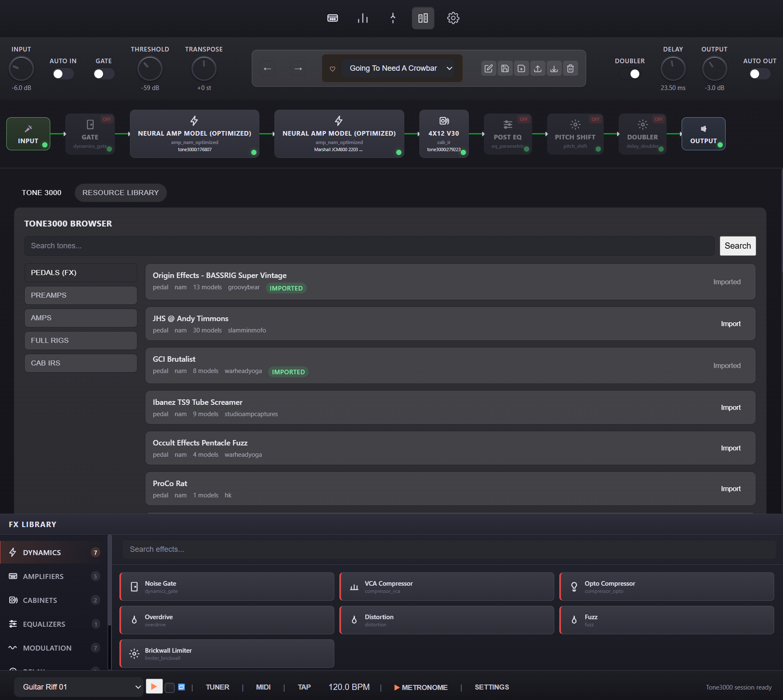Delete the current preset via trash icon
The height and width of the screenshot is (700, 783).
pos(570,68)
